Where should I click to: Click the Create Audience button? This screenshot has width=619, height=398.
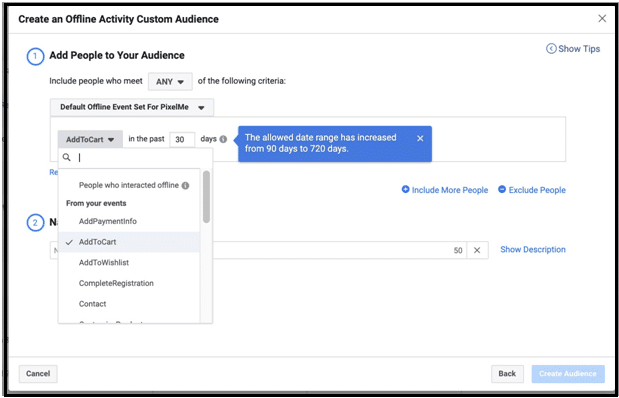click(x=568, y=374)
